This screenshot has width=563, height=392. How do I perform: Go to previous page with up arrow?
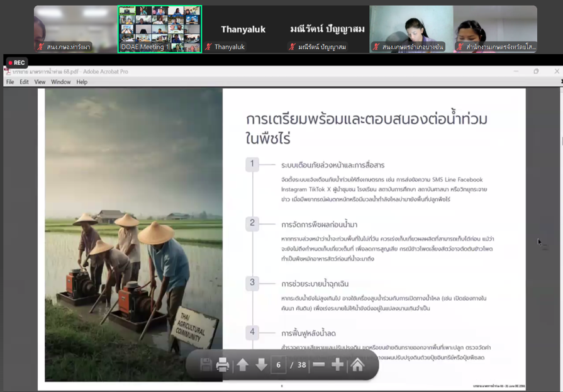[x=243, y=365]
